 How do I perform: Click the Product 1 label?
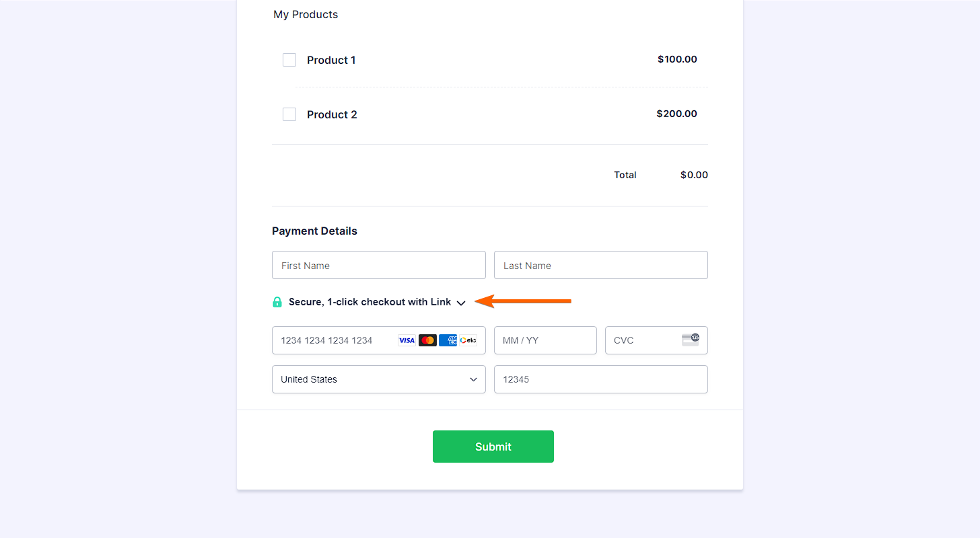point(331,60)
